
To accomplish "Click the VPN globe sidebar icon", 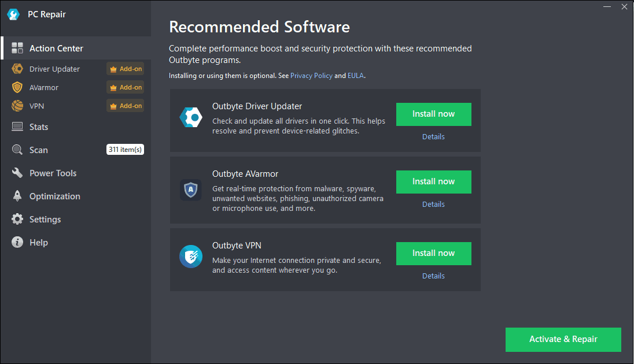I will pos(17,106).
